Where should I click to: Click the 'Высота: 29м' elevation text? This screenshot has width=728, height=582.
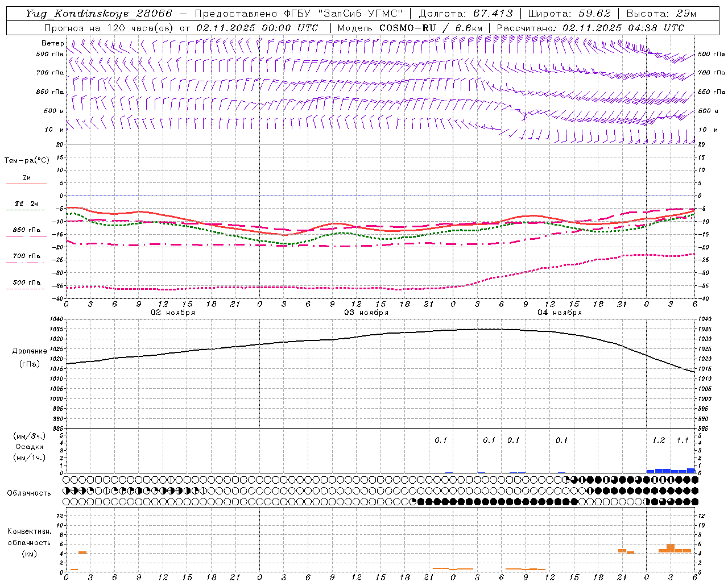(x=661, y=14)
